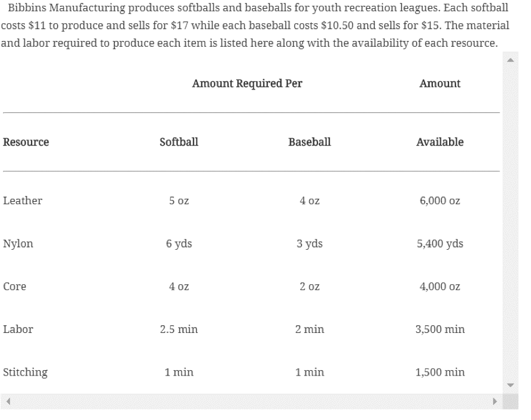
Task: Select the Labor row label
Action: point(18,329)
